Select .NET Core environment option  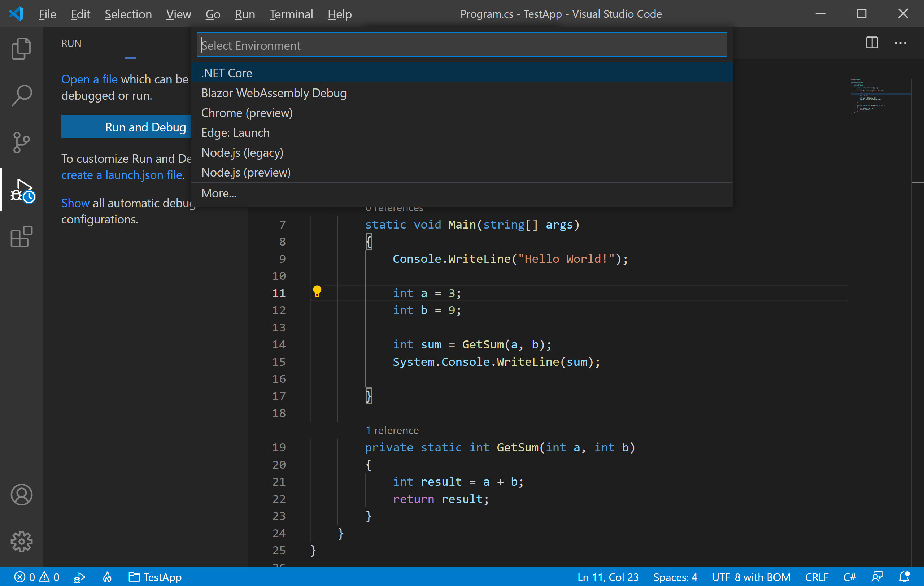point(227,73)
